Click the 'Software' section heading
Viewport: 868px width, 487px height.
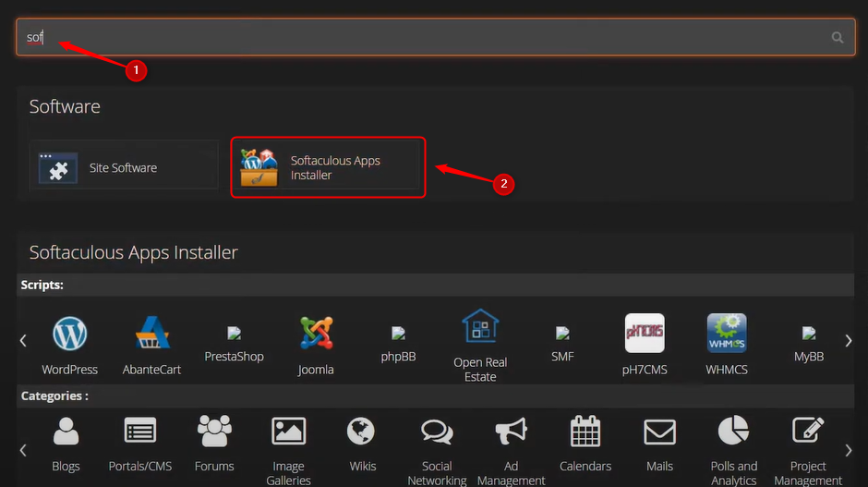[65, 106]
